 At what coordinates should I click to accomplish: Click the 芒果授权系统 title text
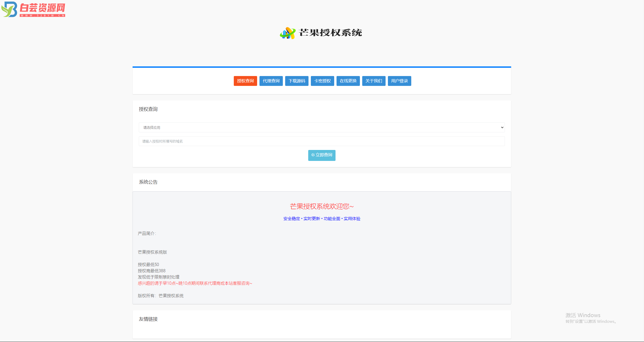click(330, 33)
